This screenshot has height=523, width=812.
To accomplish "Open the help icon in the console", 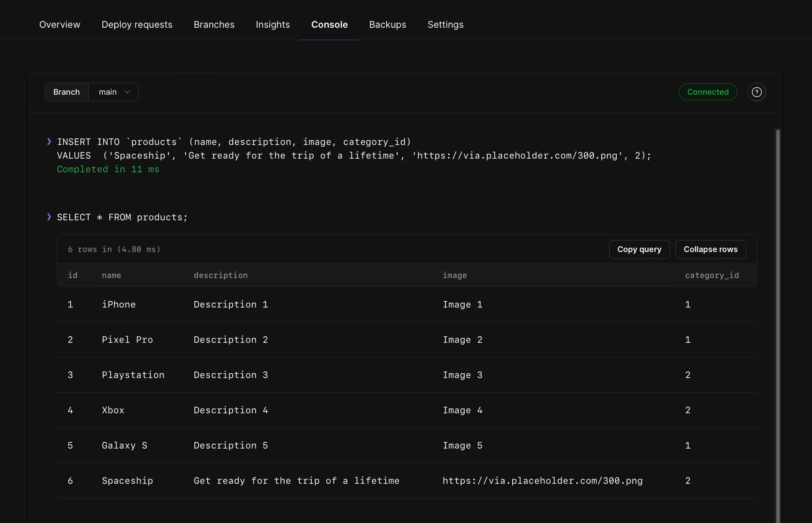I will click(x=757, y=92).
